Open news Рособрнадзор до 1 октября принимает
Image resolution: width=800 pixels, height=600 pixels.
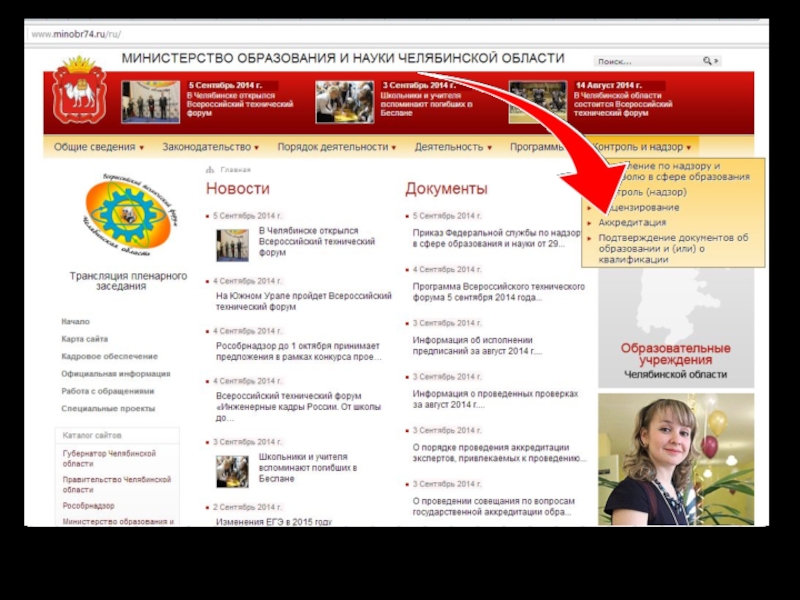point(298,351)
